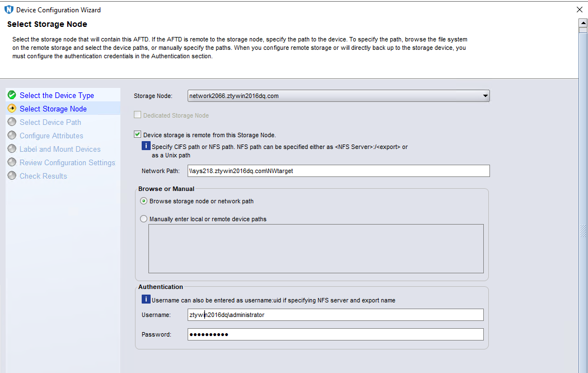Click gray status icon beside Select Device Path
Image resolution: width=588 pixels, height=373 pixels.
click(12, 122)
